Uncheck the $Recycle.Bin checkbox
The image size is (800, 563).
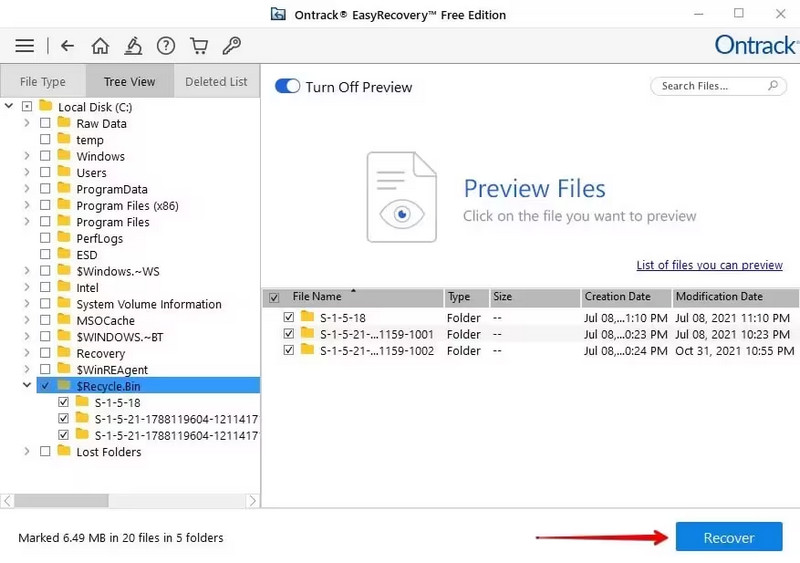coord(45,385)
